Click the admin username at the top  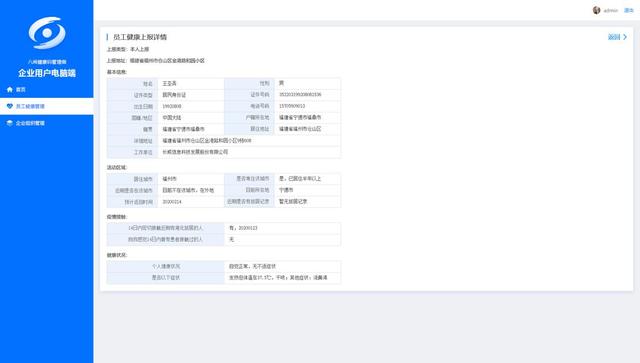tap(611, 11)
